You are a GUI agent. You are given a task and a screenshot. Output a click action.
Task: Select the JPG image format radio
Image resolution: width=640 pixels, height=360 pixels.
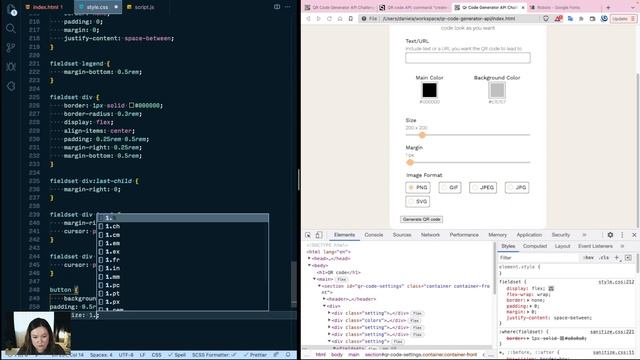pyautogui.click(x=510, y=187)
